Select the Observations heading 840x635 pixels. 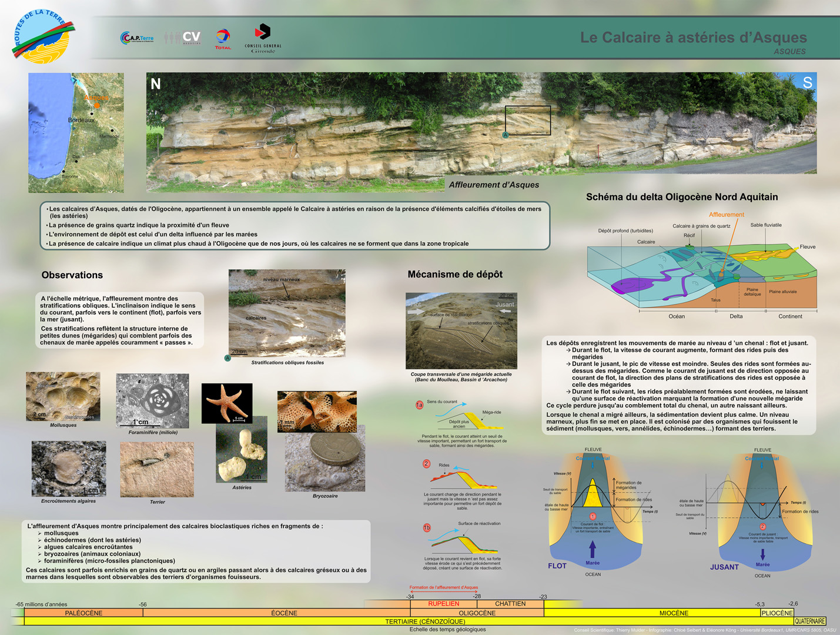click(x=72, y=275)
